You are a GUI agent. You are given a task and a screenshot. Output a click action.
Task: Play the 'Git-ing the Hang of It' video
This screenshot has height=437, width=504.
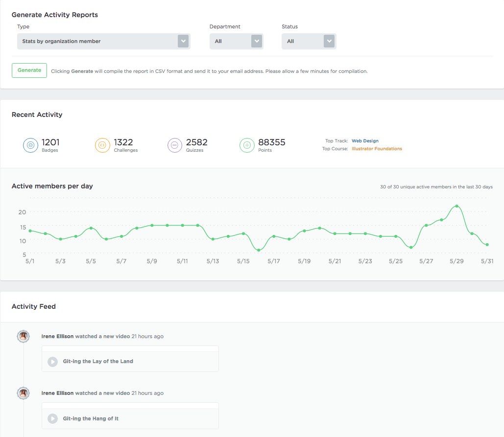52,418
